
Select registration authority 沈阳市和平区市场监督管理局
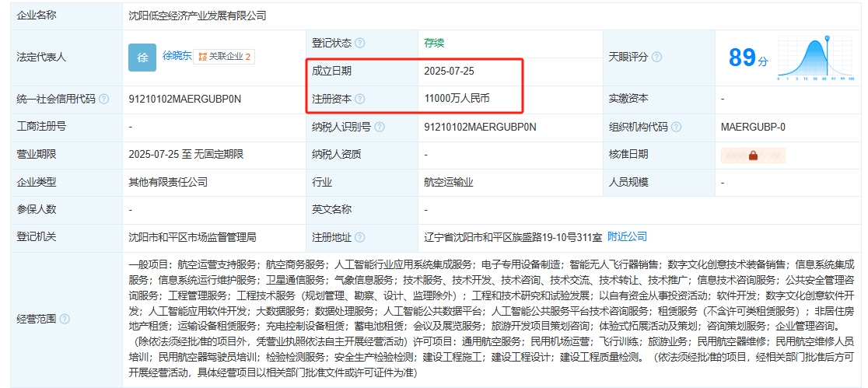[x=192, y=237]
